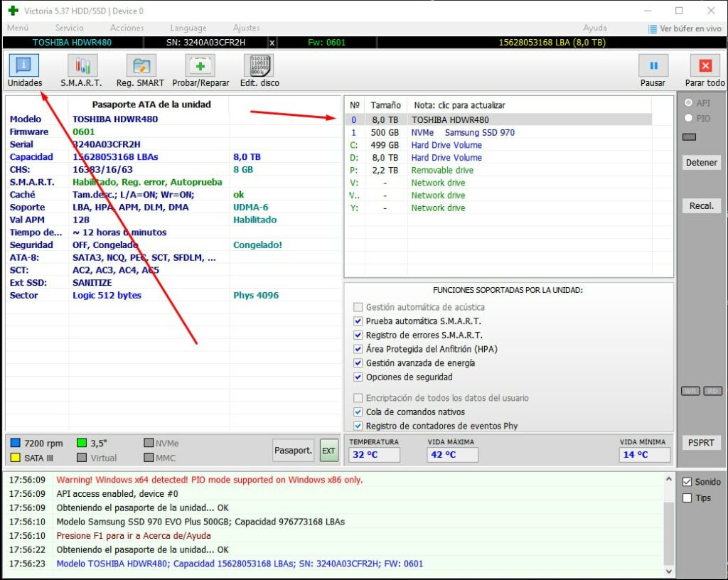Select drive 1 NVMe Samsung SSD 970
728x580 pixels.
point(498,133)
